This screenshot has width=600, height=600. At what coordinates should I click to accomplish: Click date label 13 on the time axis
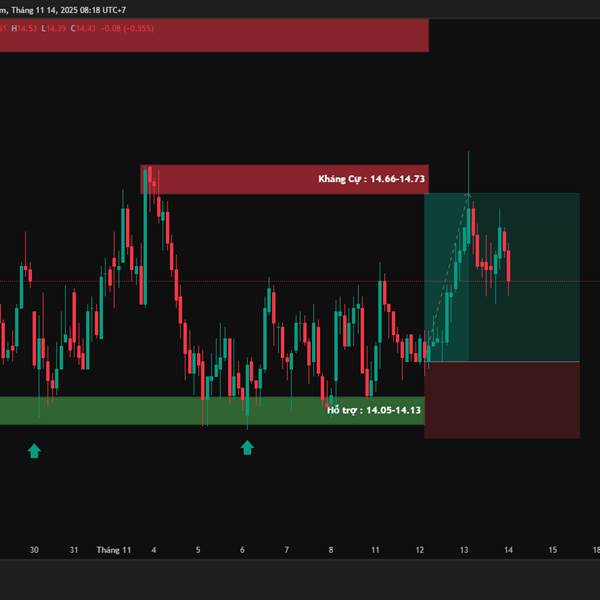pos(464,550)
